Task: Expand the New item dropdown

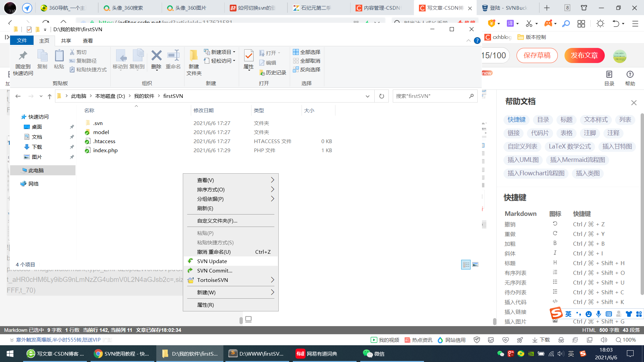Action: 220,52
